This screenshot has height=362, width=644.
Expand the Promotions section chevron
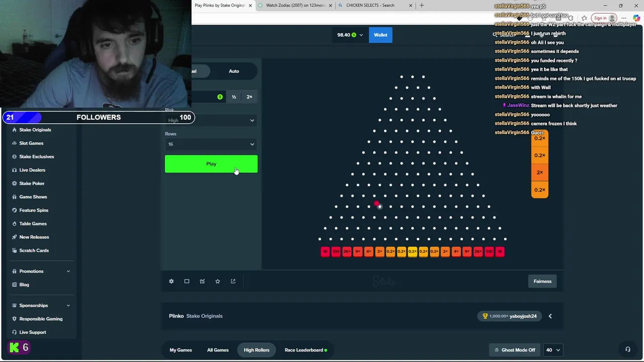pos(68,271)
